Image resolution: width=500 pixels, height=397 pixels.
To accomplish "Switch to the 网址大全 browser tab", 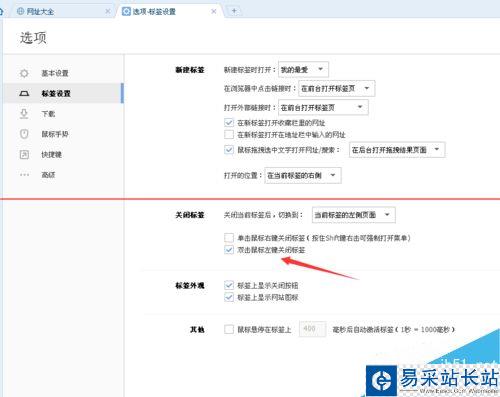I will (63, 11).
